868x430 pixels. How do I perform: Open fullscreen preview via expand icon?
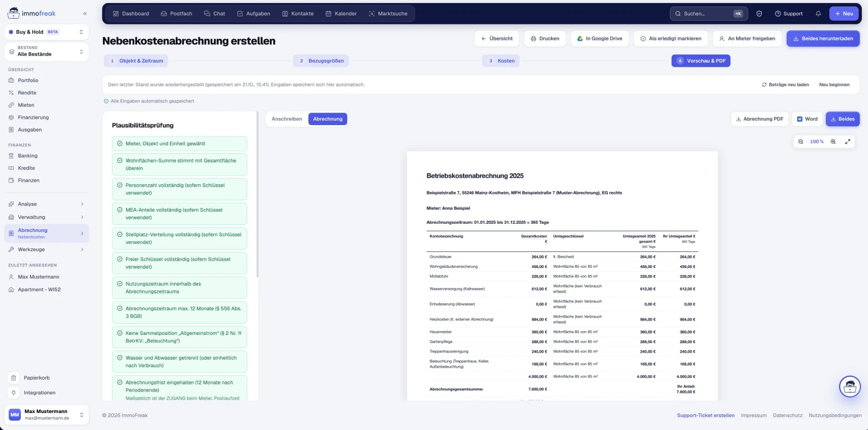848,142
